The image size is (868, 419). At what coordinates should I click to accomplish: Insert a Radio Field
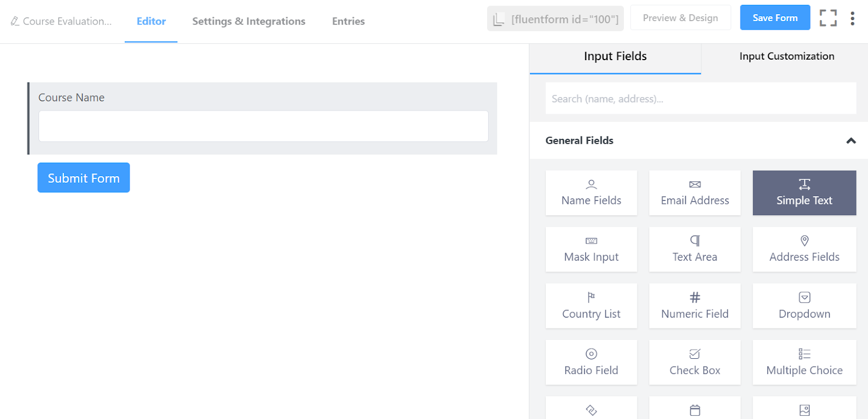click(591, 363)
